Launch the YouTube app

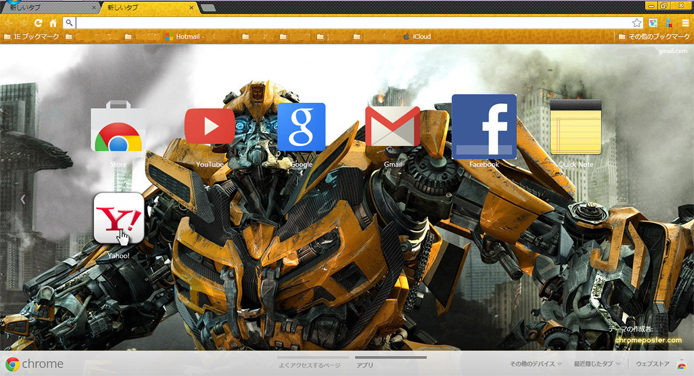pyautogui.click(x=209, y=126)
